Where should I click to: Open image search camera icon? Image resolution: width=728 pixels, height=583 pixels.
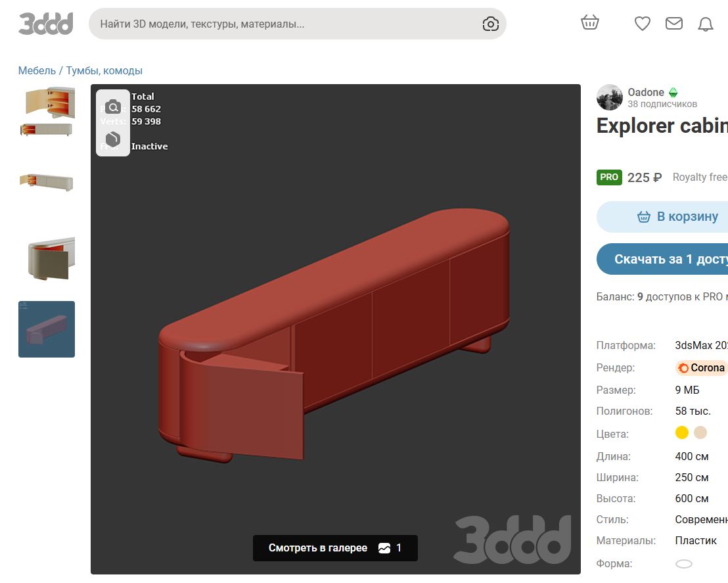pos(490,24)
